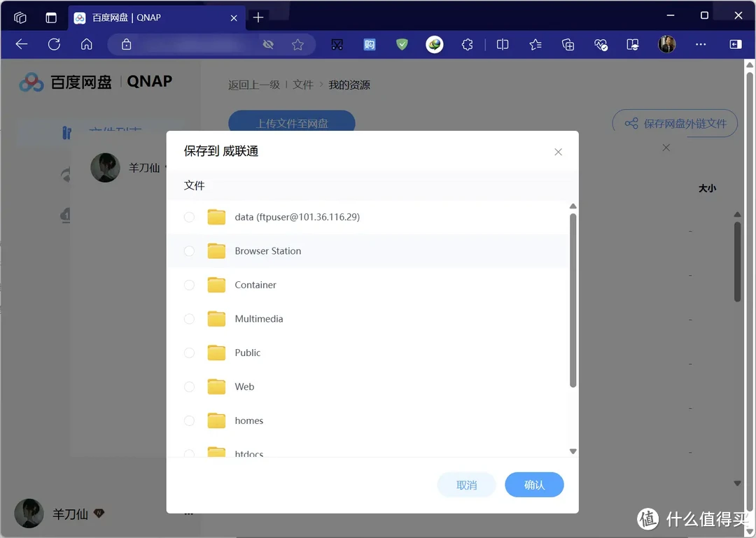Open the blue shopping extension icon
Viewport: 756px width, 538px height.
tap(370, 45)
